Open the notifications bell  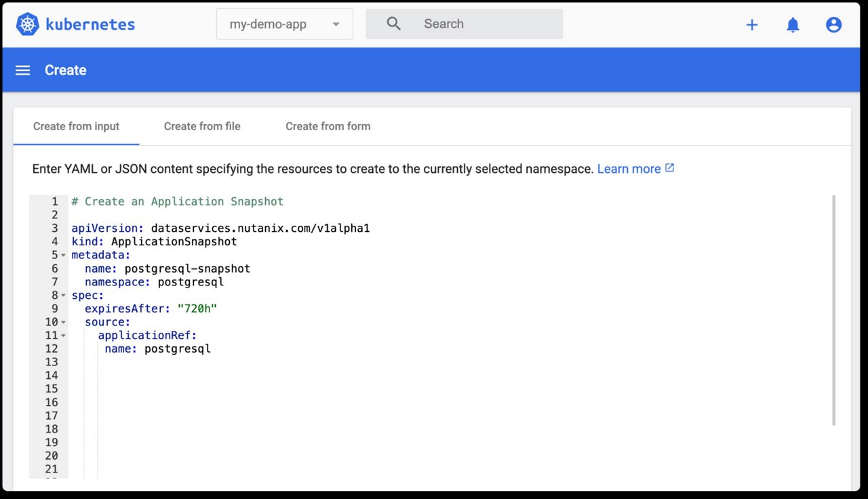click(792, 25)
